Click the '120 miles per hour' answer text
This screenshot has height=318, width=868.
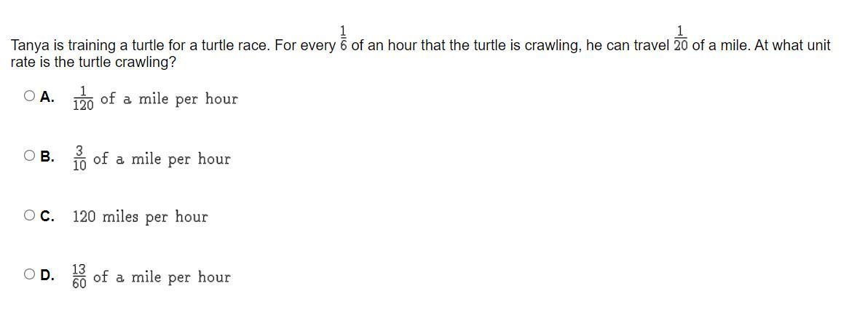[x=140, y=217]
